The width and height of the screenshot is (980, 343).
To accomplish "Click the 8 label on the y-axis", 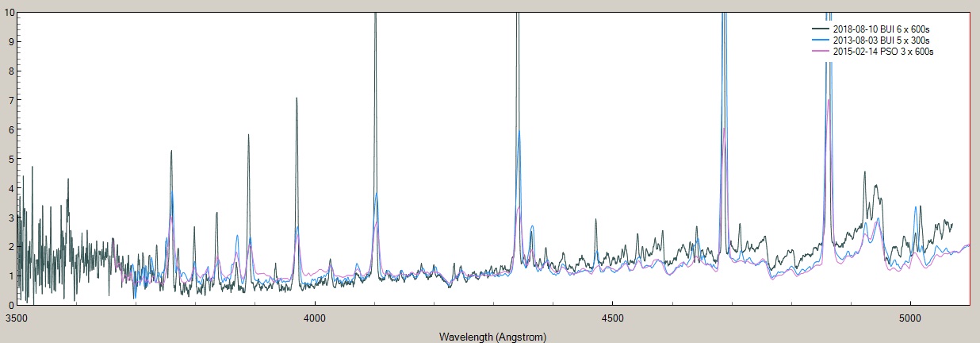I will click(10, 71).
